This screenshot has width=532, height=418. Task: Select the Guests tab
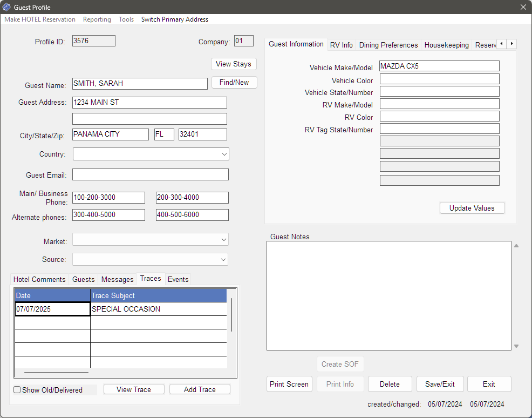click(84, 279)
